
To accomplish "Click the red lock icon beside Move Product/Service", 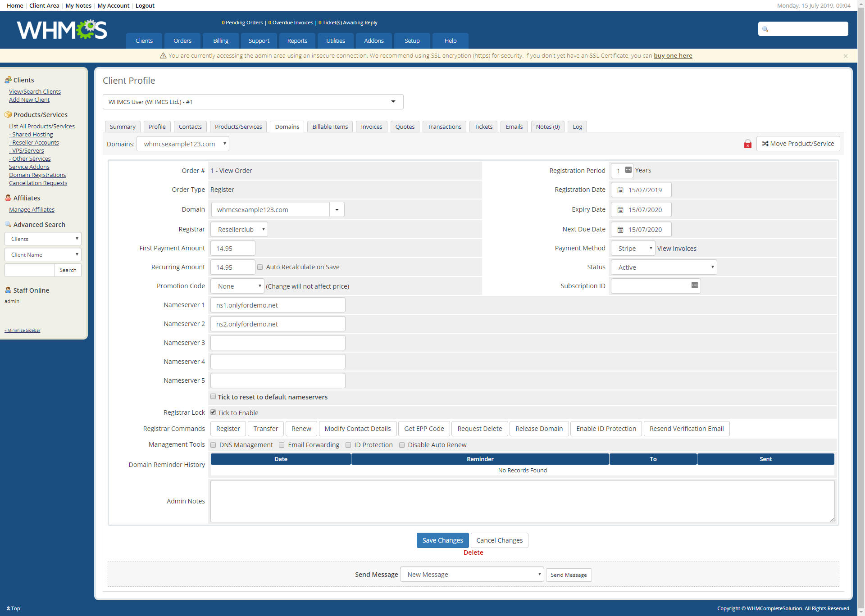I will [748, 144].
